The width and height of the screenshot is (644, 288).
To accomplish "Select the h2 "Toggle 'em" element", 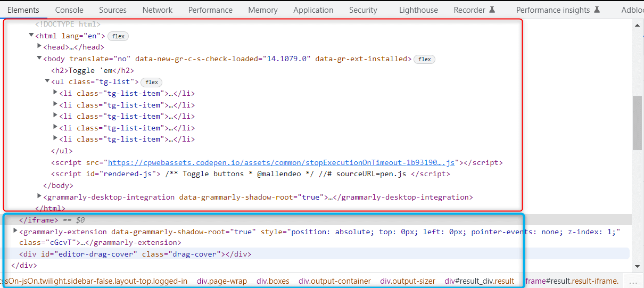I will point(93,70).
